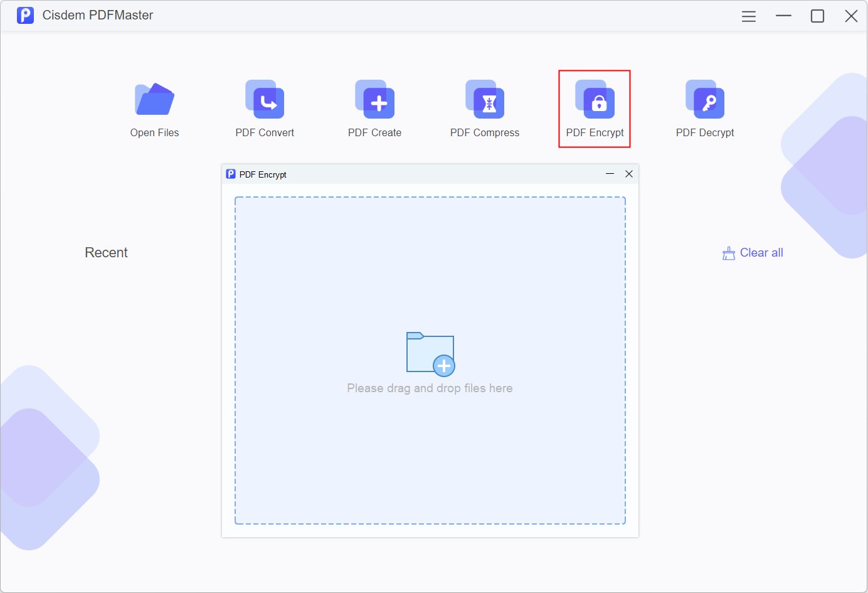
Task: Click the Open Files text label
Action: pos(154,132)
